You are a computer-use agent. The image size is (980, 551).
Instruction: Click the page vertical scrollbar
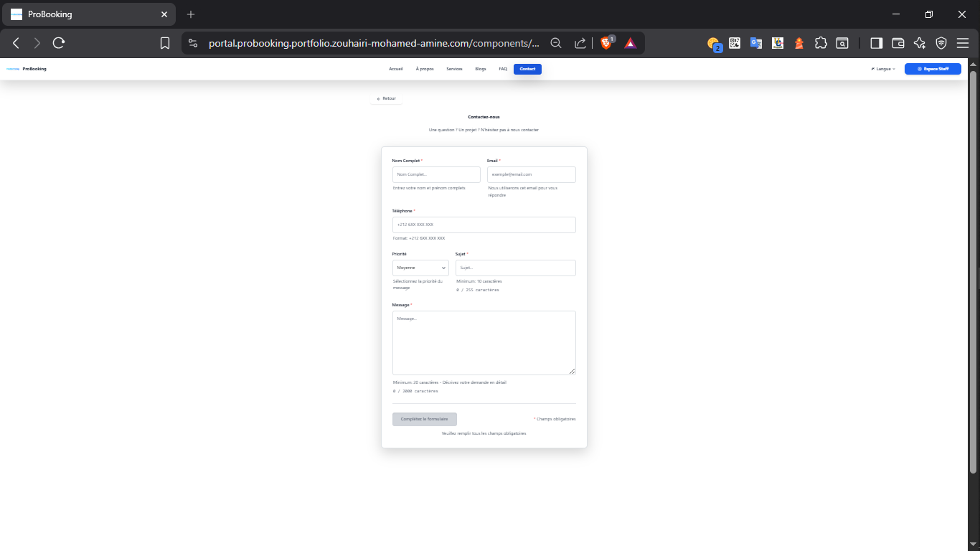pos(974,273)
